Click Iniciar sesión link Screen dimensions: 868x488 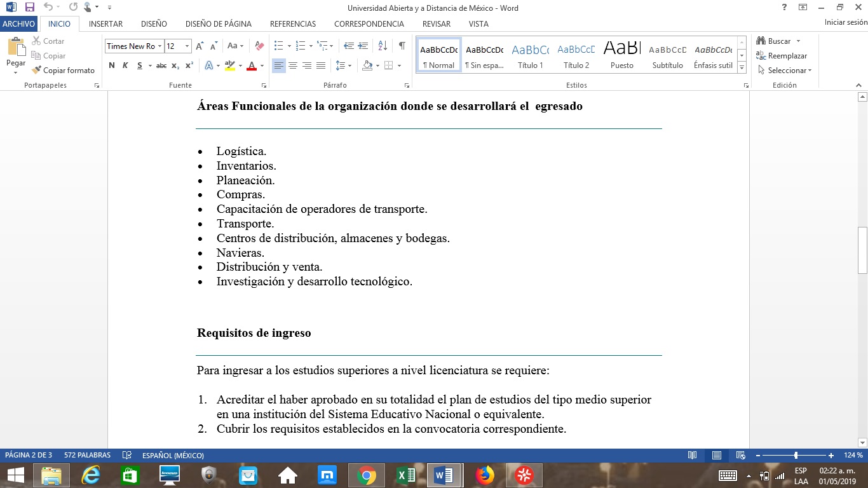pyautogui.click(x=845, y=22)
